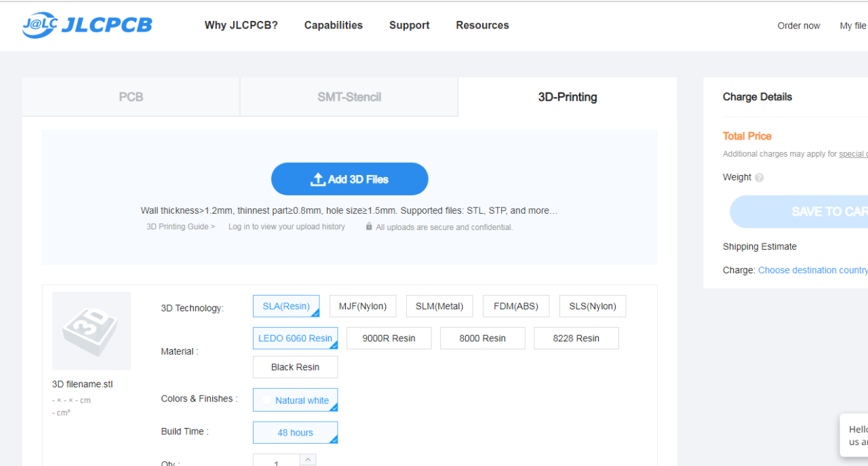
Task: Select 9000R Resin material
Action: tap(389, 338)
